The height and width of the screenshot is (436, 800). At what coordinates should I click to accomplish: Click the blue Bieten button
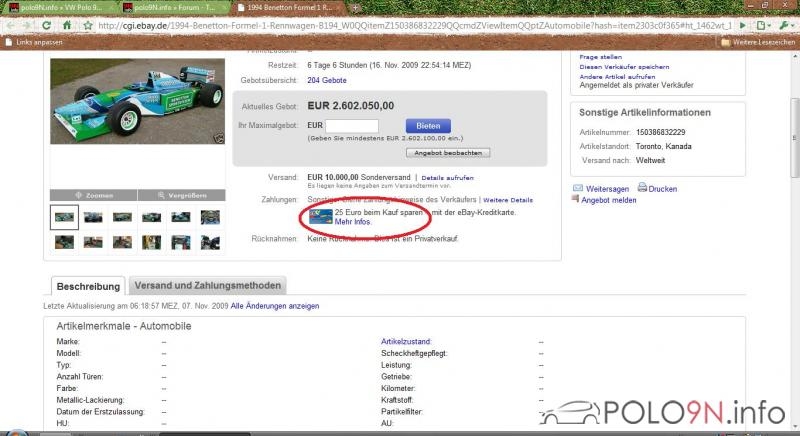428,125
